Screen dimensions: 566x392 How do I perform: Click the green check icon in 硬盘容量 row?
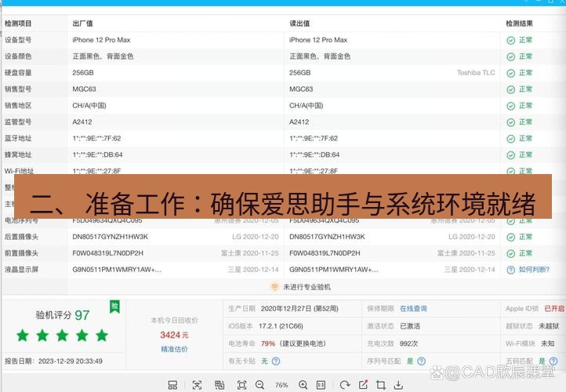coord(511,73)
